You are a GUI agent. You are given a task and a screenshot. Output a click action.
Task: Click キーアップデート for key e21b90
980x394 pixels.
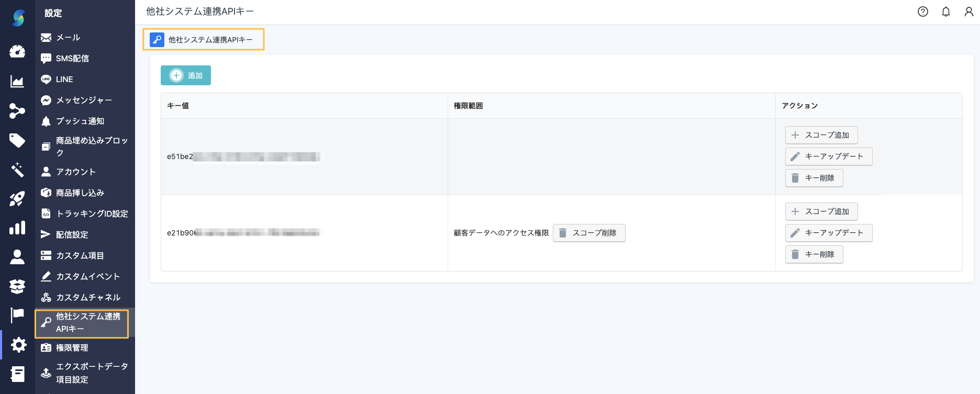tap(829, 233)
